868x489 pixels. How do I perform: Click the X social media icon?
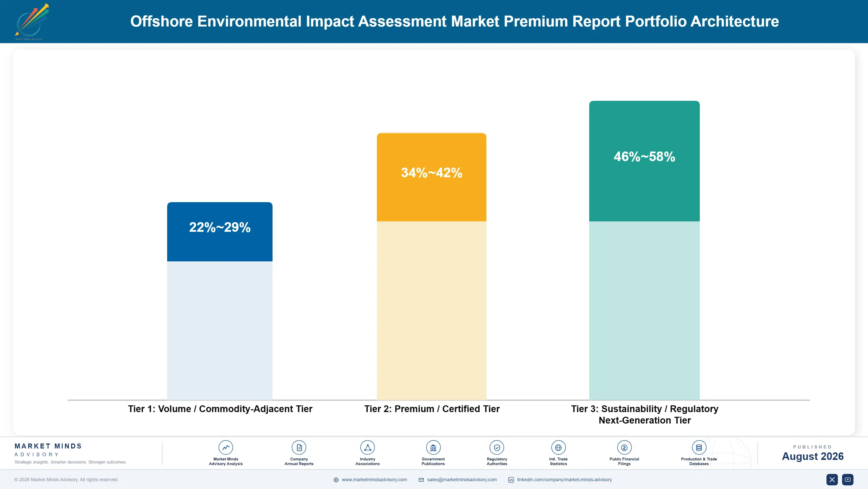pos(832,480)
